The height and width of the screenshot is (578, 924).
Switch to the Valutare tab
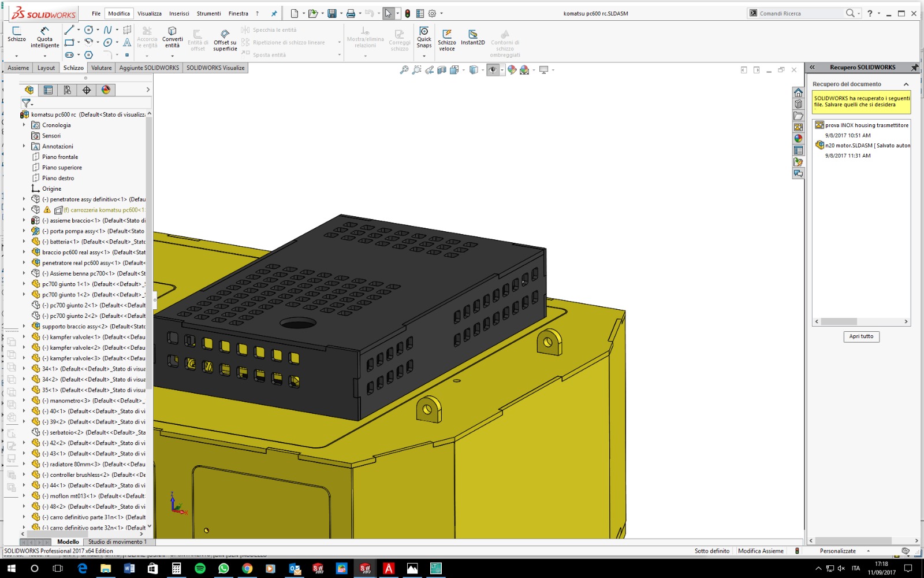click(101, 68)
